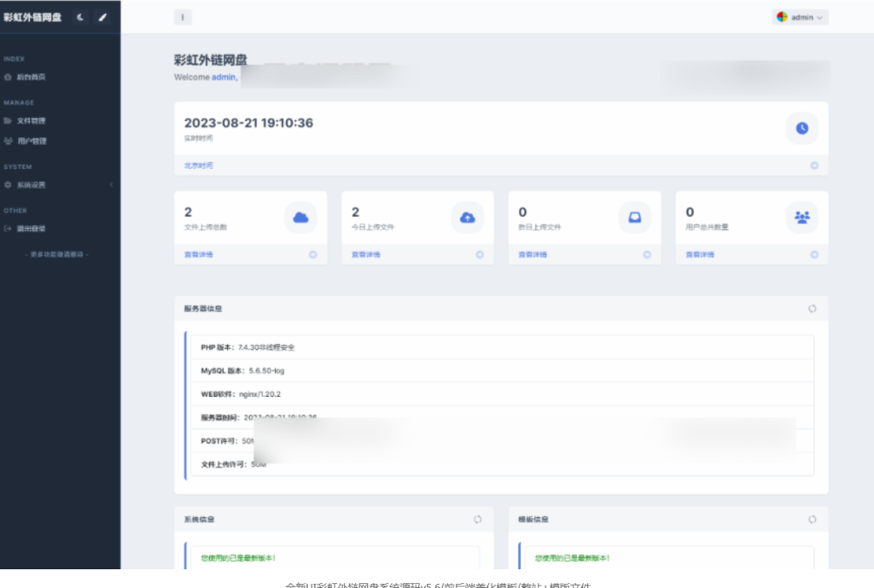Screen dimensions: 874x588
Task: Toggle dark mode with the moon icon
Action: 80,17
